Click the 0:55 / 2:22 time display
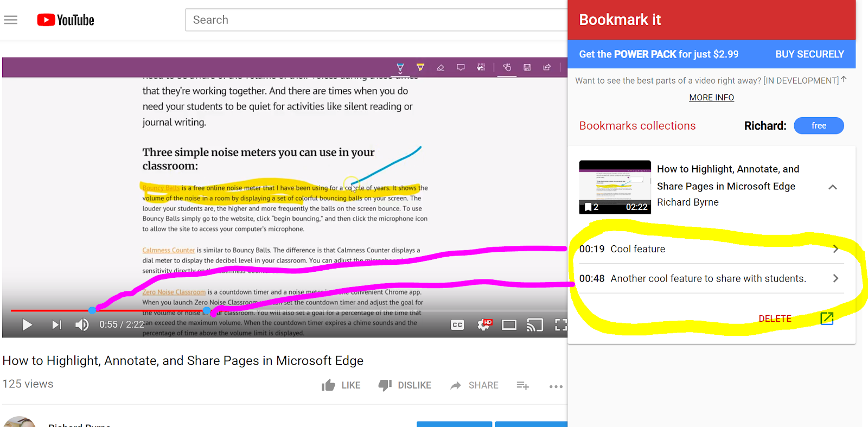 pos(122,324)
